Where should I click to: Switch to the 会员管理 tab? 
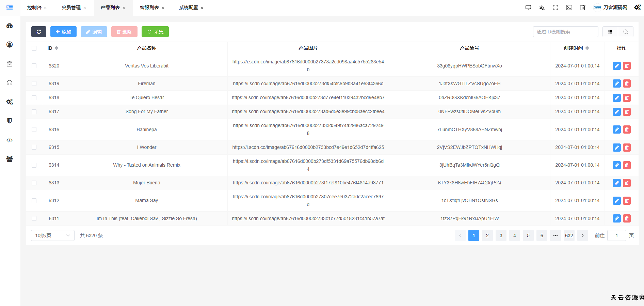pyautogui.click(x=71, y=7)
